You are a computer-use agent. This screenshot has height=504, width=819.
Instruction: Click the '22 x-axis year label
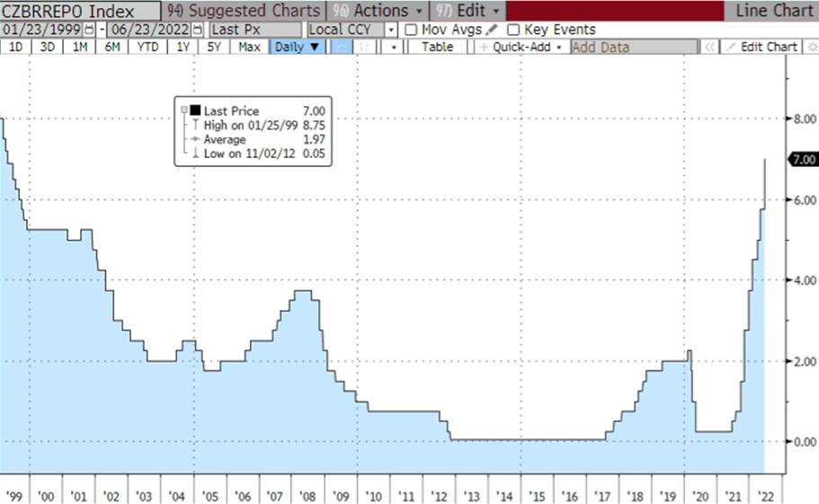pos(766,496)
